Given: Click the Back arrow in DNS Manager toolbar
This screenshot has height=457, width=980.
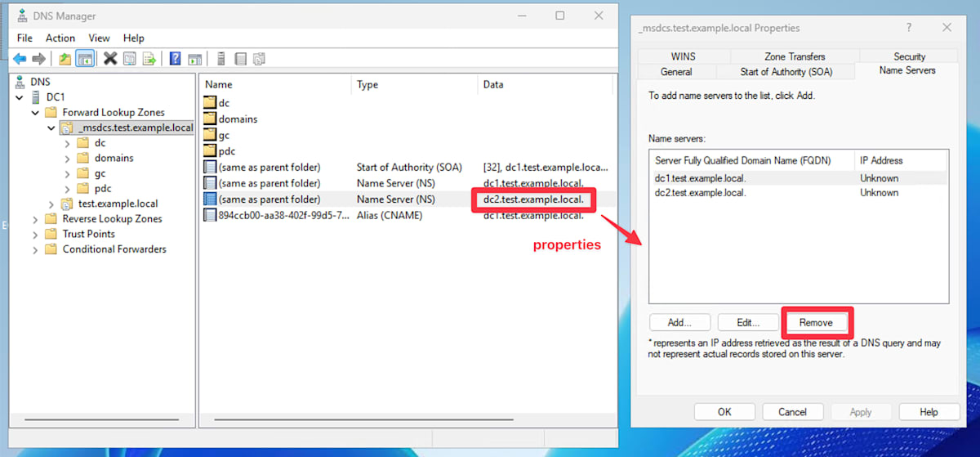Looking at the screenshot, I should pos(20,59).
